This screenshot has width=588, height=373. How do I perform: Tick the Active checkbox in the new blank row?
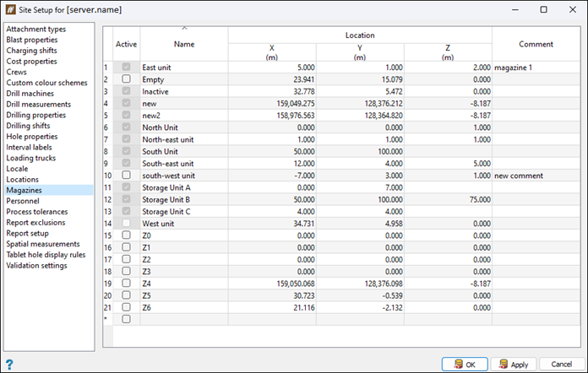(126, 320)
